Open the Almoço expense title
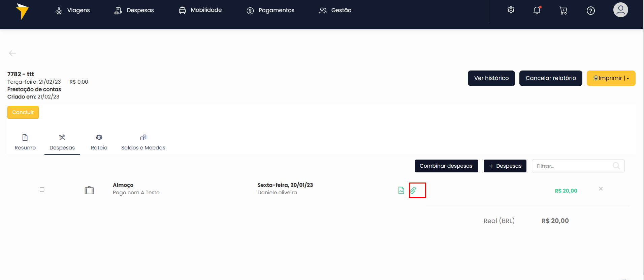This screenshot has height=280, width=644. (123, 185)
